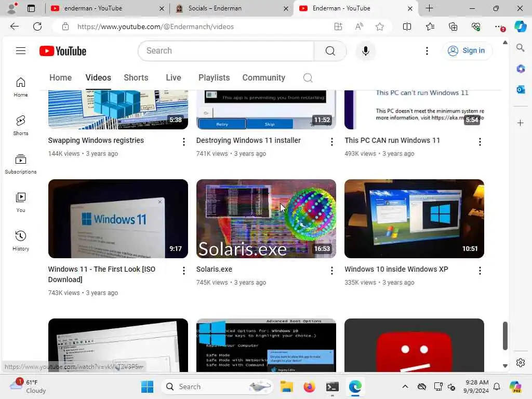Click the page vertical scrollbar thumb

click(505, 336)
